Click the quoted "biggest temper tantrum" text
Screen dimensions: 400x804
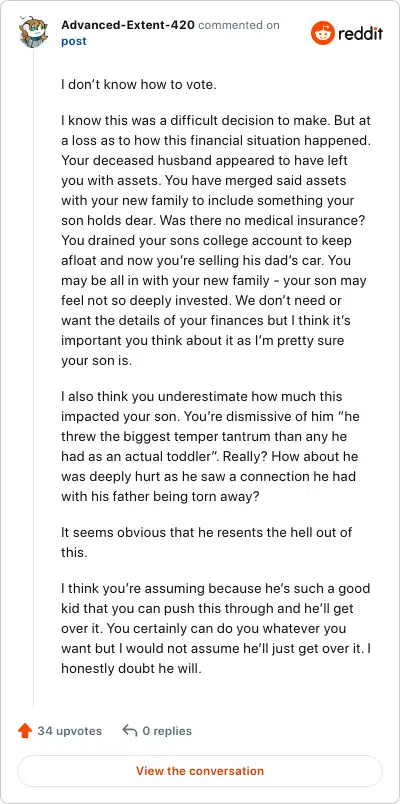tap(184, 436)
